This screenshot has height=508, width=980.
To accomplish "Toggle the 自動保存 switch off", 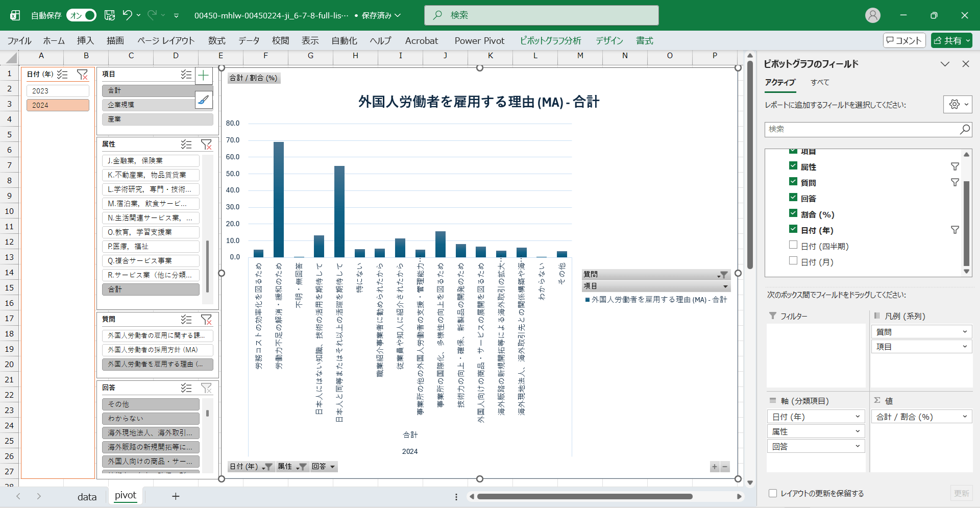I will point(82,15).
